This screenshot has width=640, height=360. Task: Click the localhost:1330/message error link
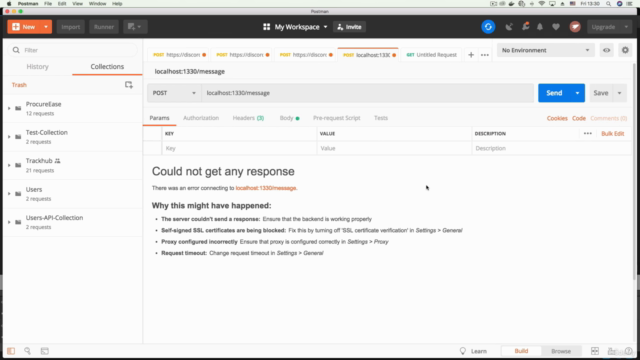(266, 188)
